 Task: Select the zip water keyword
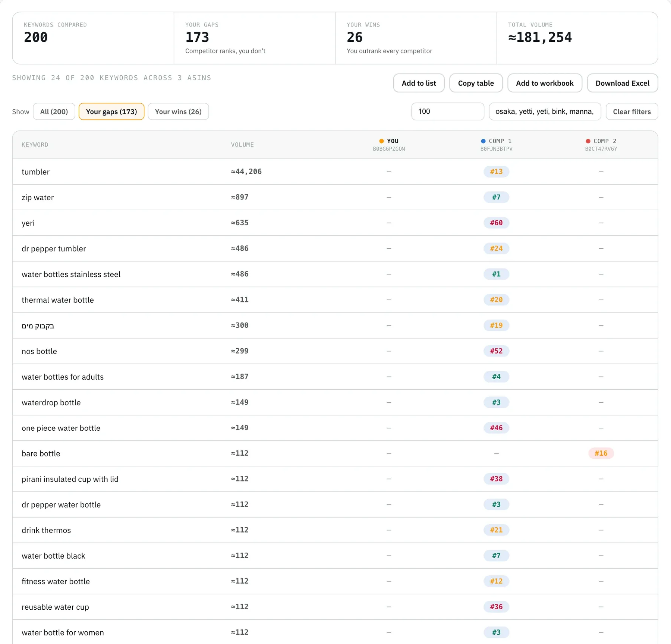pos(38,198)
